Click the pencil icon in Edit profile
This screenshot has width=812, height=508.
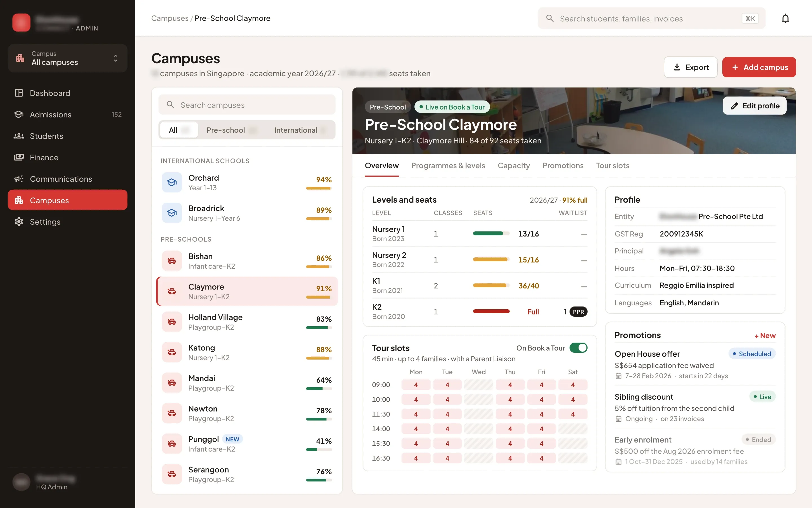tap(734, 106)
